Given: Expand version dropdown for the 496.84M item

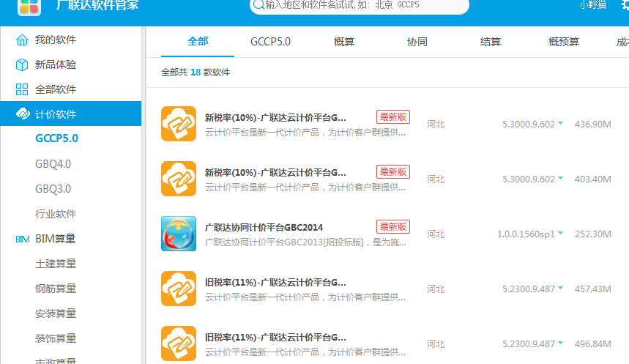Looking at the screenshot, I should [x=560, y=343].
